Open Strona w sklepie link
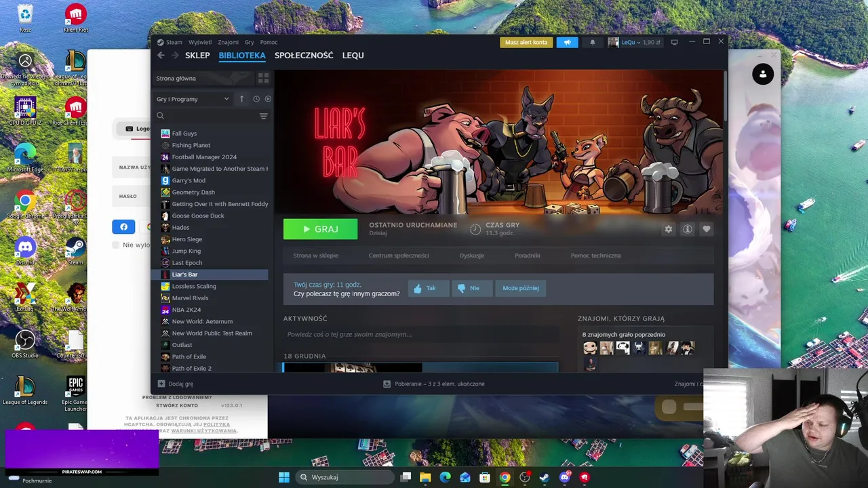The width and height of the screenshot is (868, 488). [x=315, y=256]
